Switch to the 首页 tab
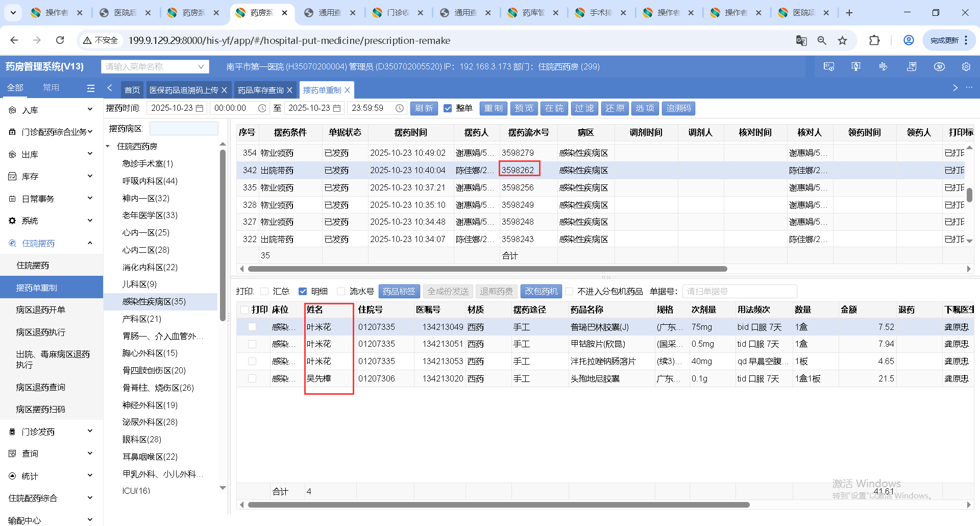Screen dimensions: 980x526 click(132, 90)
